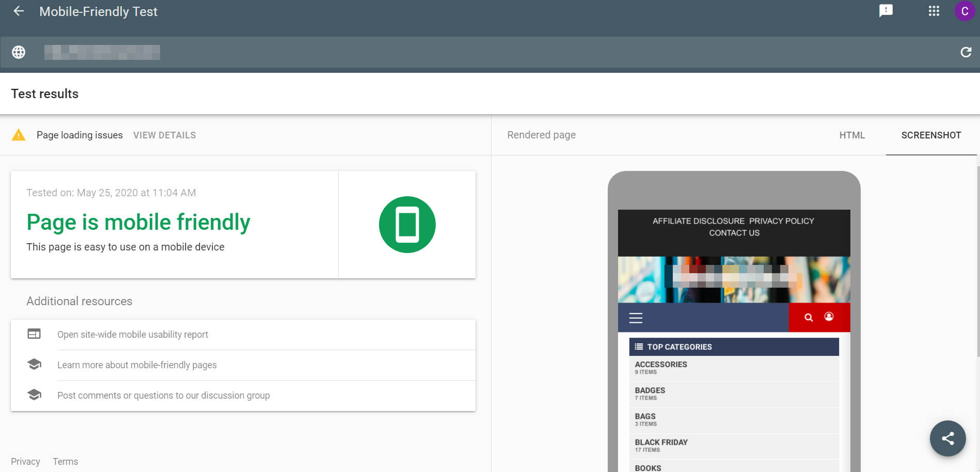Open the Privacy link
The width and height of the screenshot is (980, 472).
[x=25, y=462]
